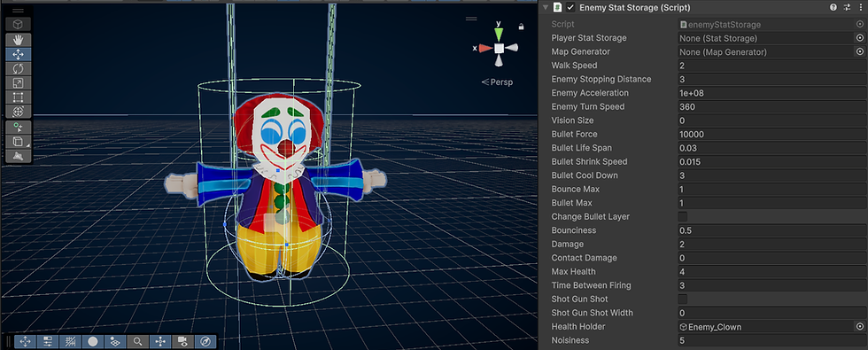Open object picker for Map Generator
The height and width of the screenshot is (350, 868).
pos(860,51)
